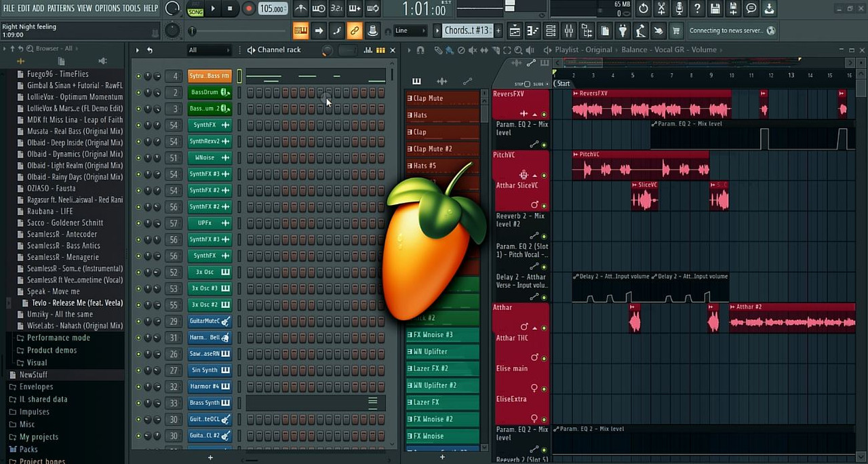Click the plus button beside pattern selector
The height and width of the screenshot is (464, 868).
click(498, 31)
